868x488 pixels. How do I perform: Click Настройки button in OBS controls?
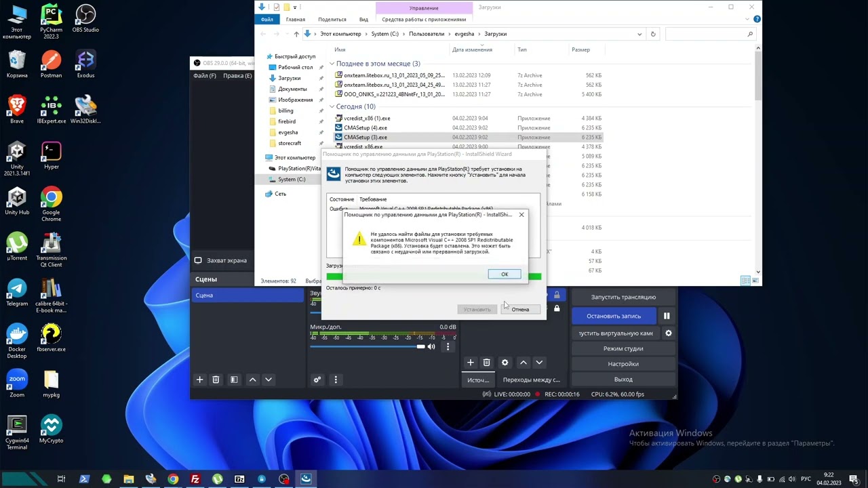click(x=623, y=364)
